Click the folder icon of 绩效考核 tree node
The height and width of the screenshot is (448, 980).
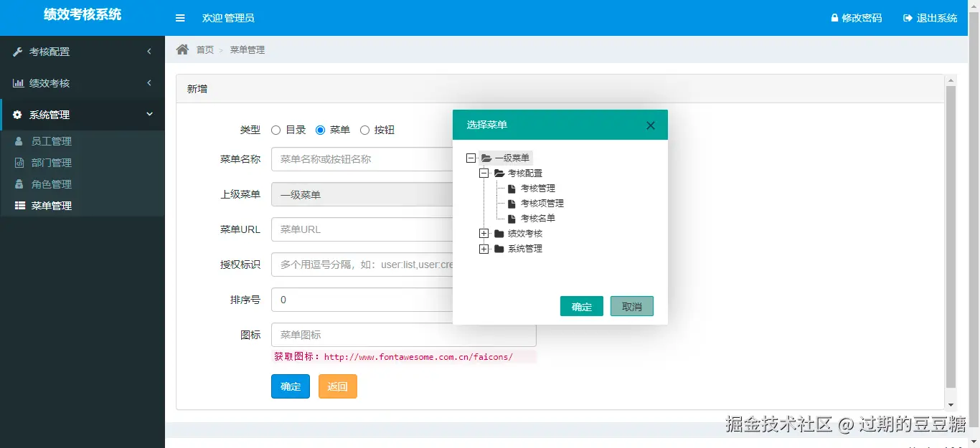[x=499, y=234]
